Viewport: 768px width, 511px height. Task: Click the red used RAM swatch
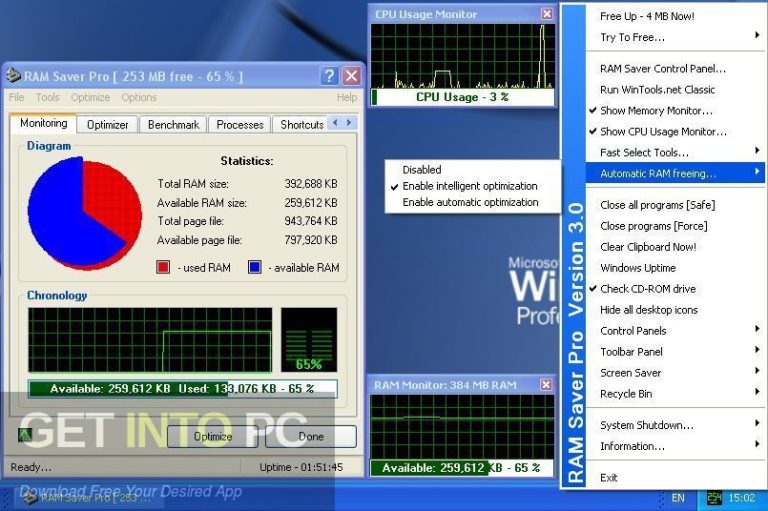pyautogui.click(x=163, y=267)
